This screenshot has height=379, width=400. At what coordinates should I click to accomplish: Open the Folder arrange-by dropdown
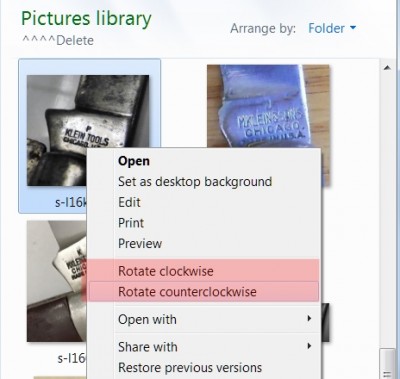[332, 28]
